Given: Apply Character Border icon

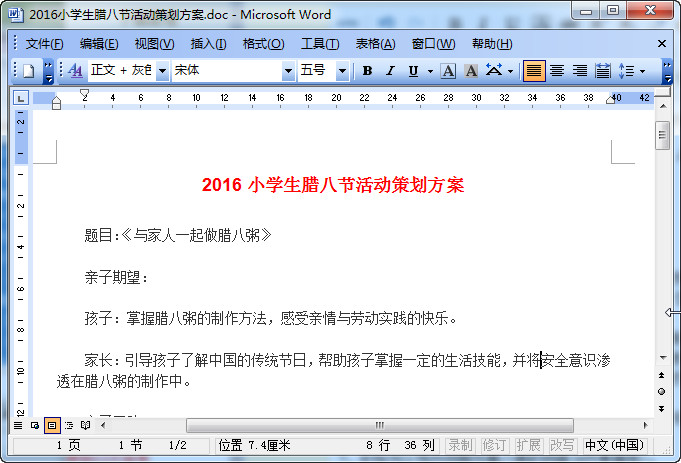Looking at the screenshot, I should [x=448, y=70].
